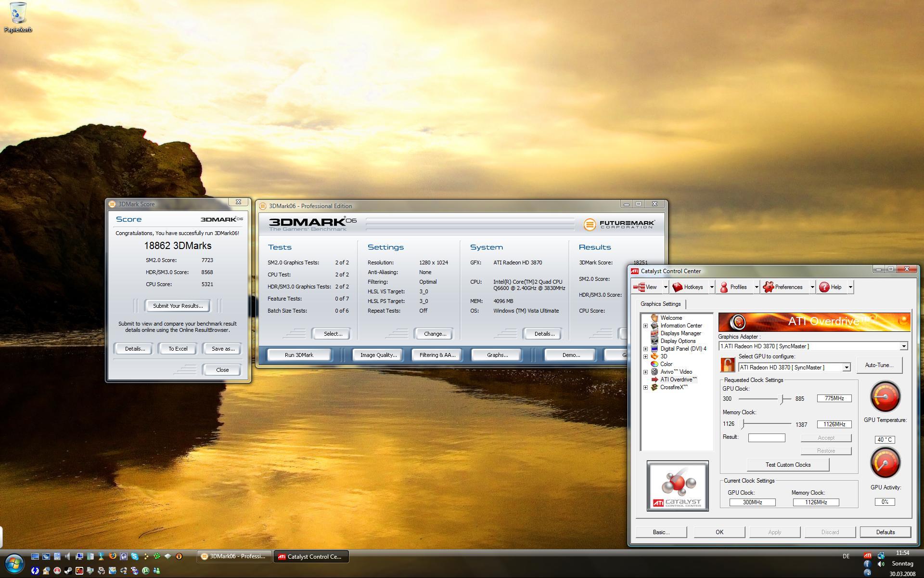Expand the CrossfireX tree node

click(645, 387)
